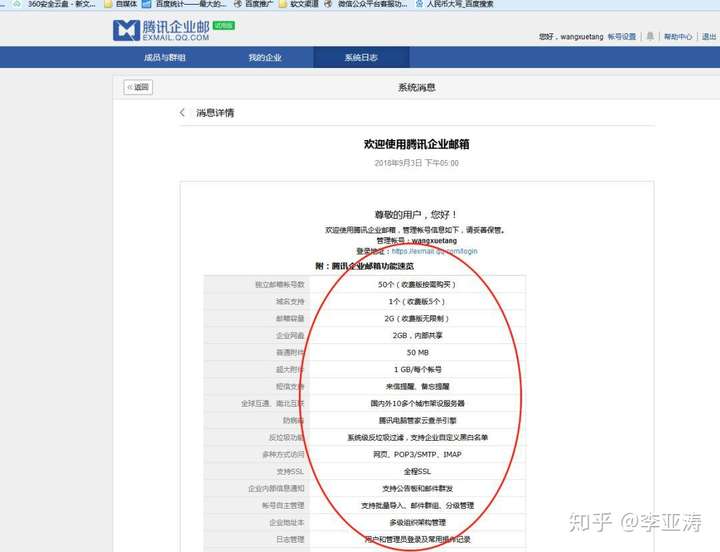Click the 支持公告板和邮件群发 cell

(417, 489)
